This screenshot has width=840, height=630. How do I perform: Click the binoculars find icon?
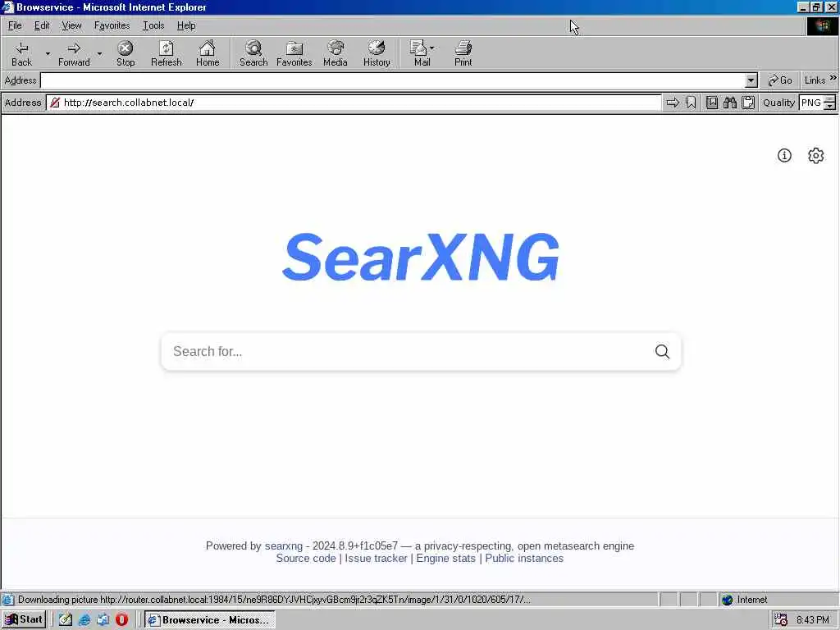(x=730, y=103)
